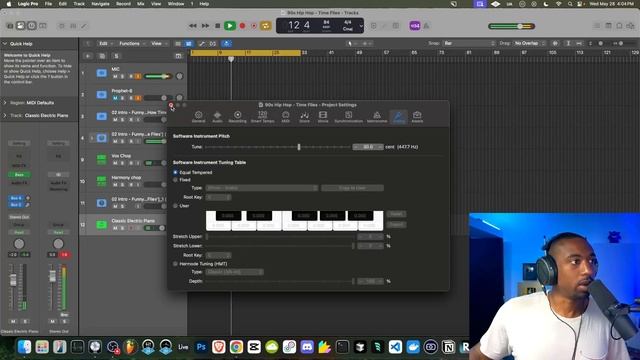Solo the MIC track
Screen dimensions: 640x360
122,76
